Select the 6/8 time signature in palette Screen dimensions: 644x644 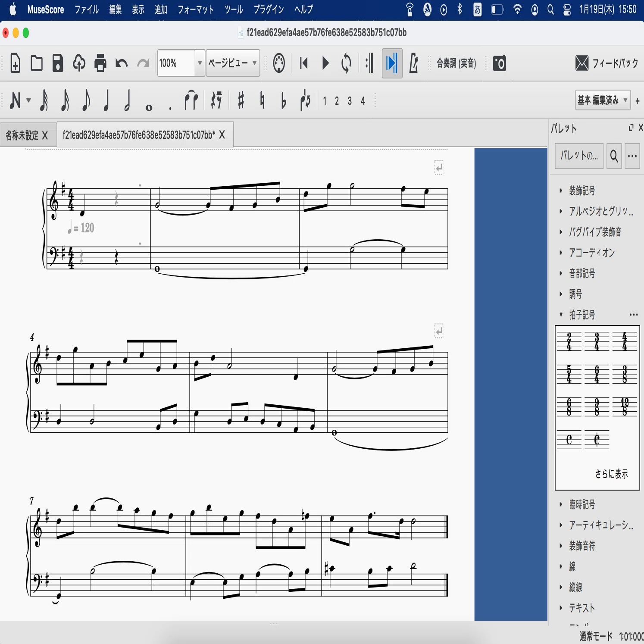(x=569, y=406)
